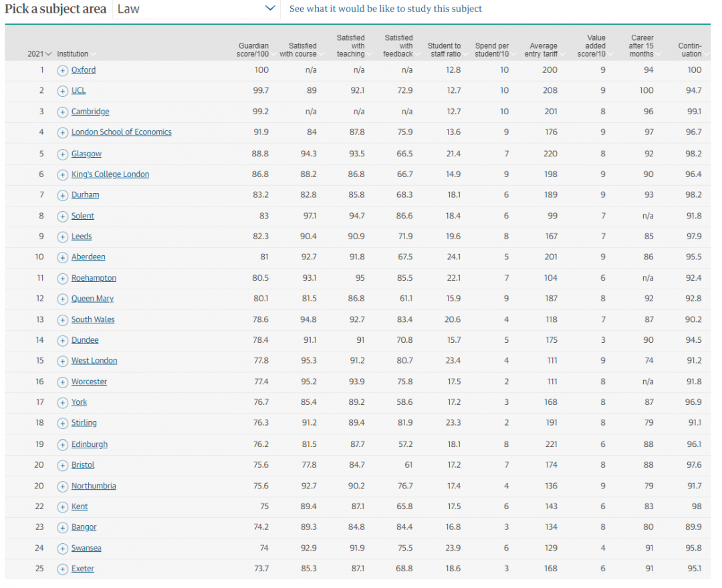
Task: Click the plus icon next to UCL
Action: (x=62, y=91)
